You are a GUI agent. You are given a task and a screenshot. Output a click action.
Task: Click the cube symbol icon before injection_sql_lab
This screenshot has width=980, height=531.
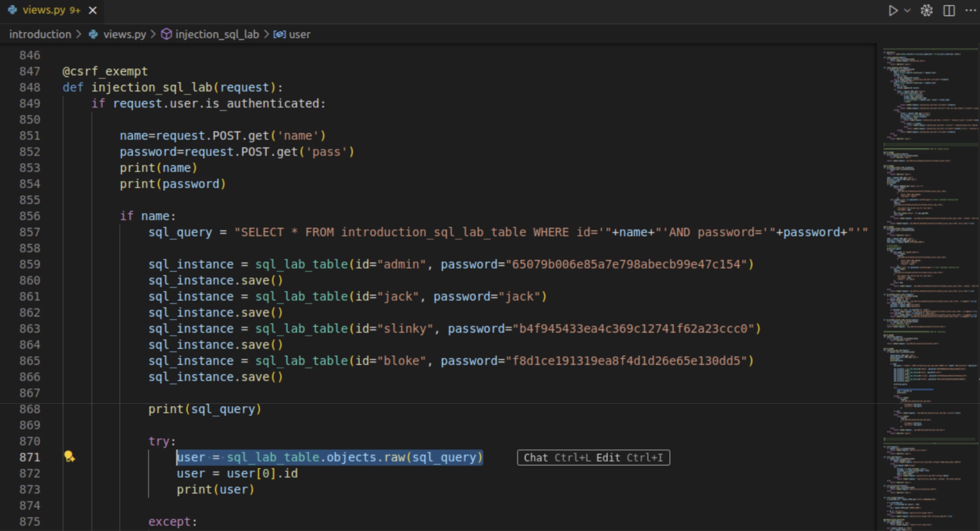(166, 34)
